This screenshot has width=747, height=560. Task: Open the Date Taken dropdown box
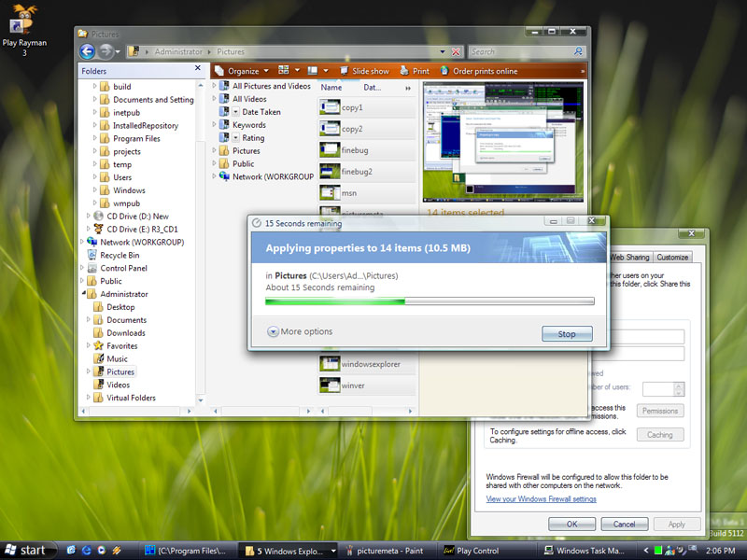tap(236, 112)
